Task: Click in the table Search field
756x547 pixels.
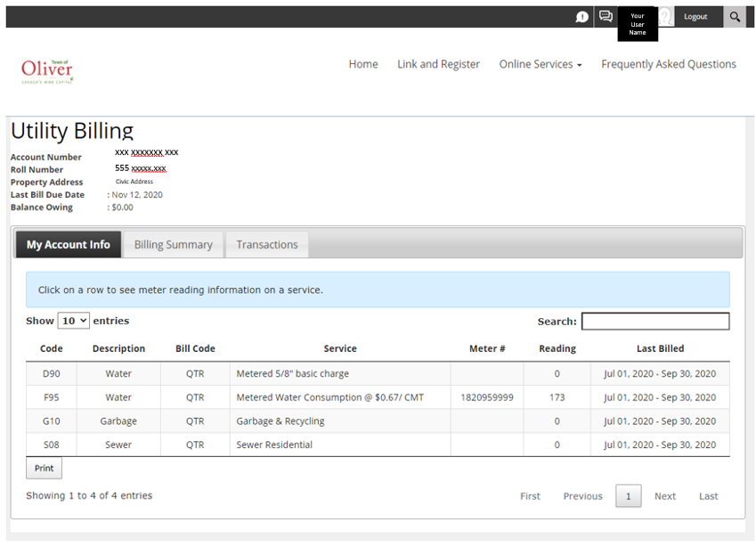Action: (654, 322)
